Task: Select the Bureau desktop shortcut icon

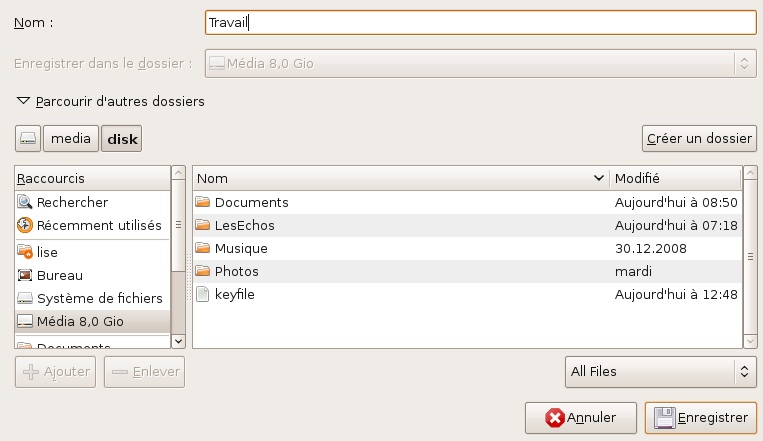Action: pyautogui.click(x=26, y=275)
